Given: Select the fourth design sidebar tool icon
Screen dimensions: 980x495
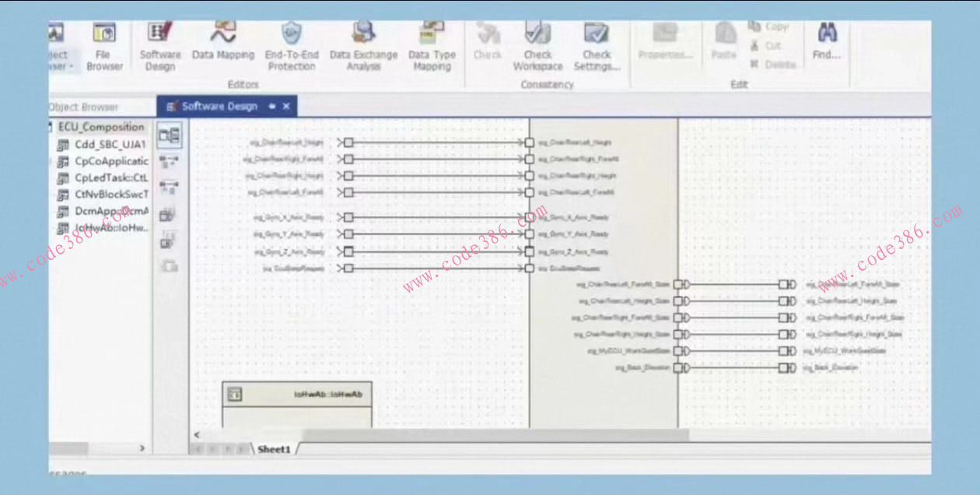Looking at the screenshot, I should click(169, 215).
